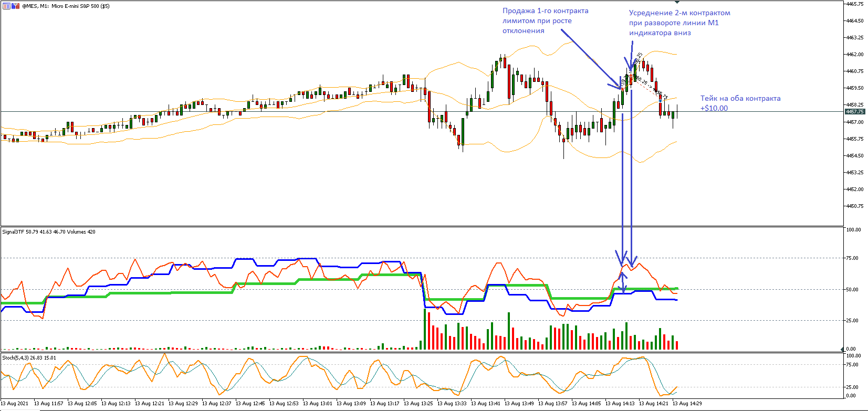Click the 25.00 level in the Stoch scale

point(853,387)
